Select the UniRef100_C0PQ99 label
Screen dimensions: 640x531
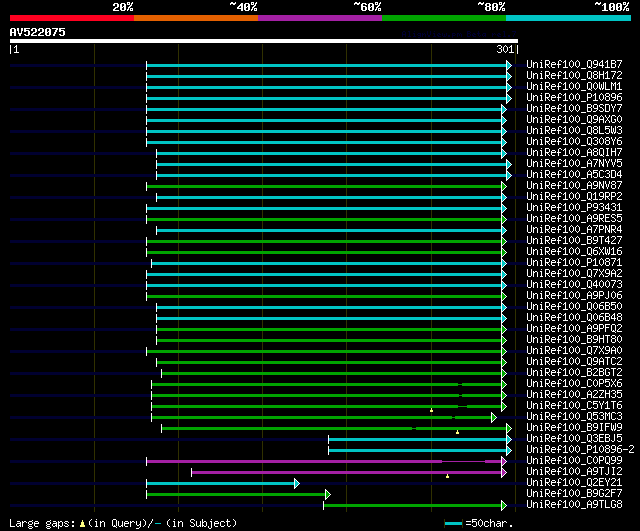(x=574, y=461)
